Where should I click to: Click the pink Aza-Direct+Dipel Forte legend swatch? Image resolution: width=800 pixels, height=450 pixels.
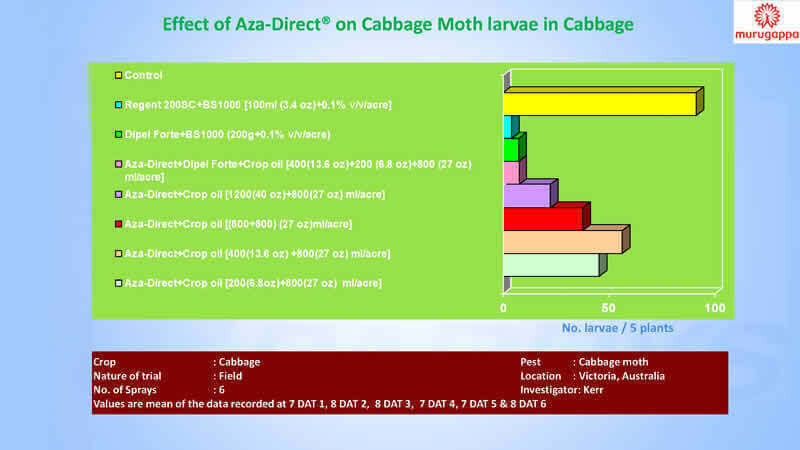(118, 163)
